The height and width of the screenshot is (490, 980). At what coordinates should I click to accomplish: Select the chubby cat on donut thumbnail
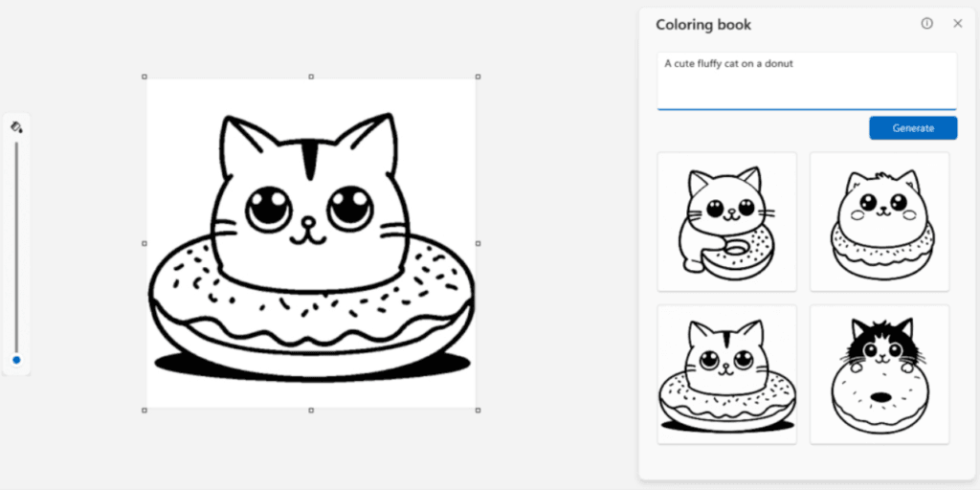880,221
